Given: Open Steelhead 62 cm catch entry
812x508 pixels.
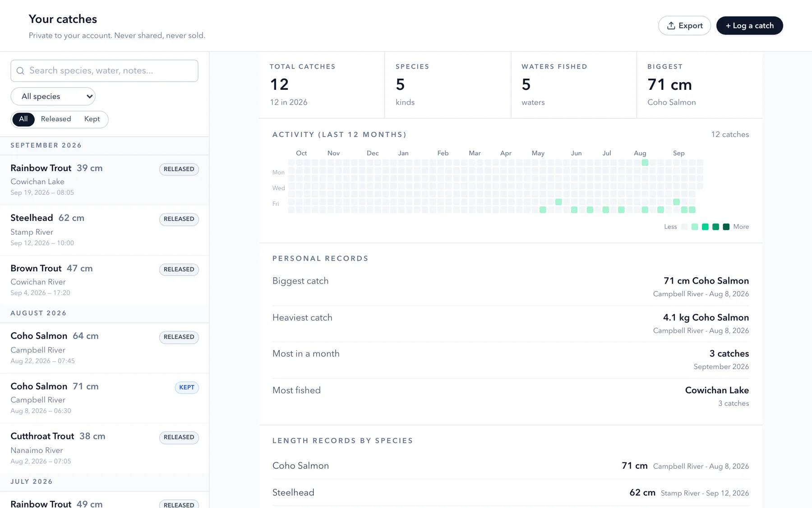Looking at the screenshot, I should click(x=104, y=230).
